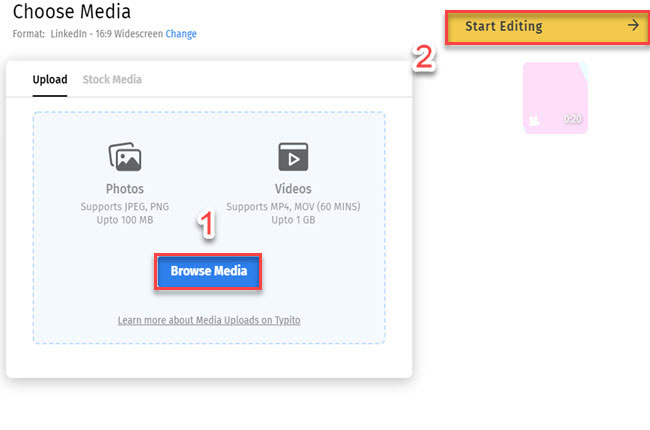Click the 0:20 duration label

click(572, 119)
